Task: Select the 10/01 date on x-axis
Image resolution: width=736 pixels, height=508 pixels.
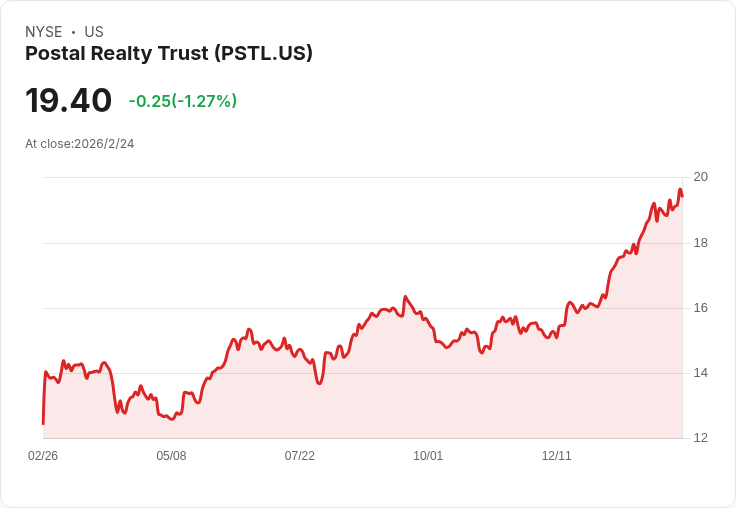Action: coord(428,456)
